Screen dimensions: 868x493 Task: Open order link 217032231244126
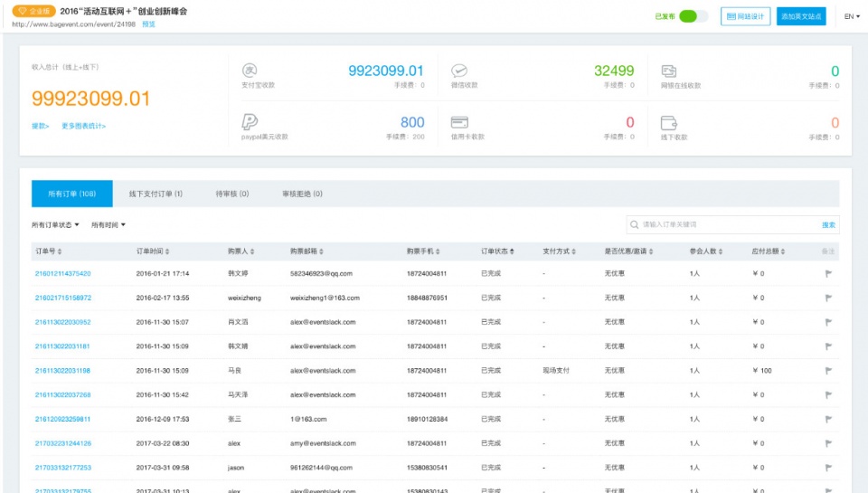tap(63, 443)
